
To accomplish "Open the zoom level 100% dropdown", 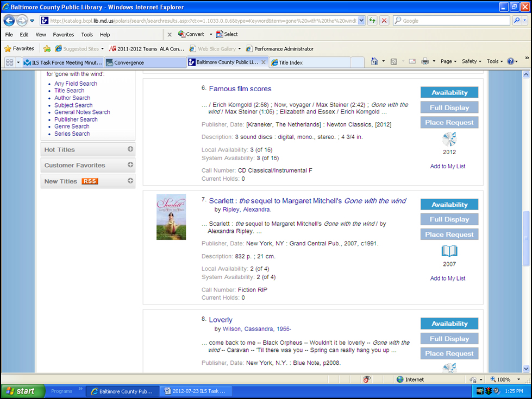I will (518, 379).
